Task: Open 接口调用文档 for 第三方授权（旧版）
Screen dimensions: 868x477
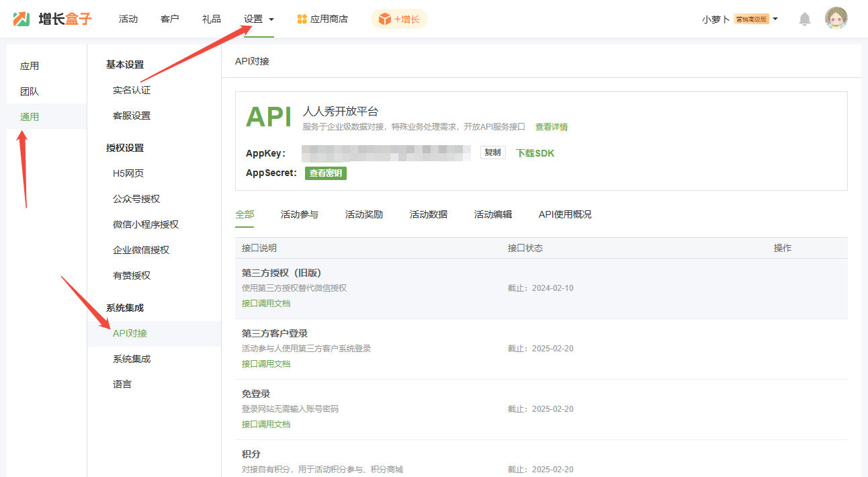Action: click(x=266, y=304)
